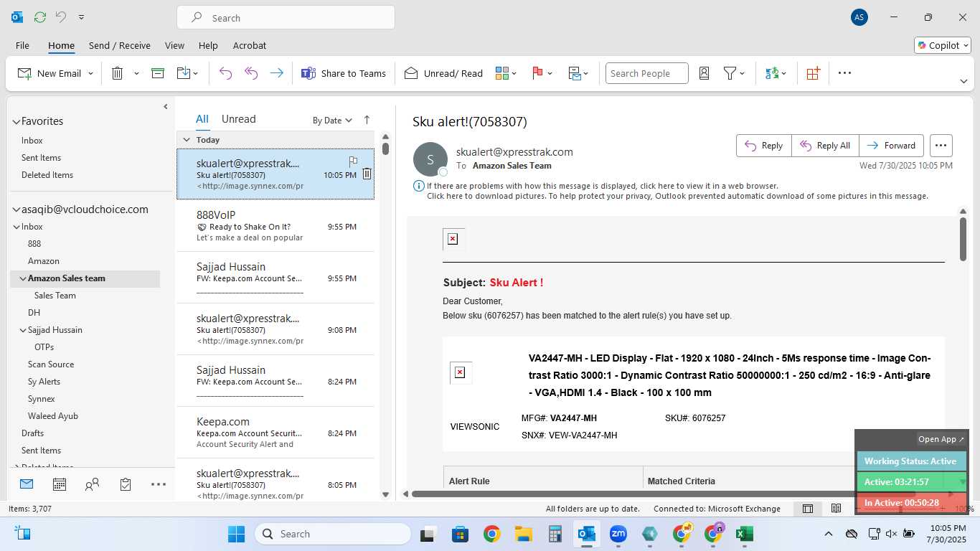Switch to Tasks view icon
Screen dimensions: 980x551
[x=126, y=485]
